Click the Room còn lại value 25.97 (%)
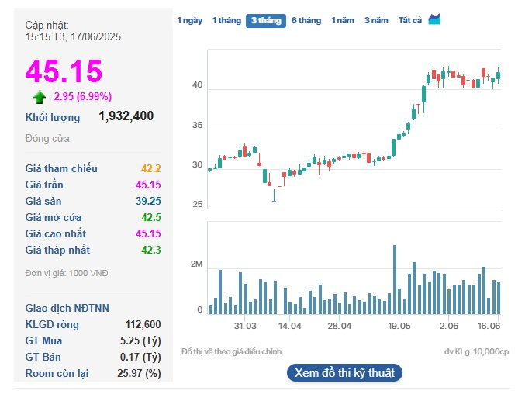The height and width of the screenshot is (394, 532). (x=139, y=373)
